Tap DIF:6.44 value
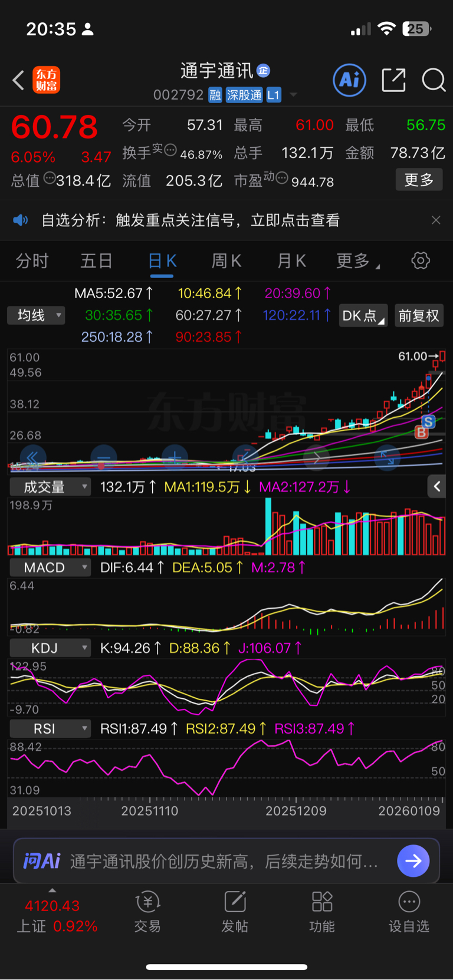The width and height of the screenshot is (453, 980). [132, 567]
